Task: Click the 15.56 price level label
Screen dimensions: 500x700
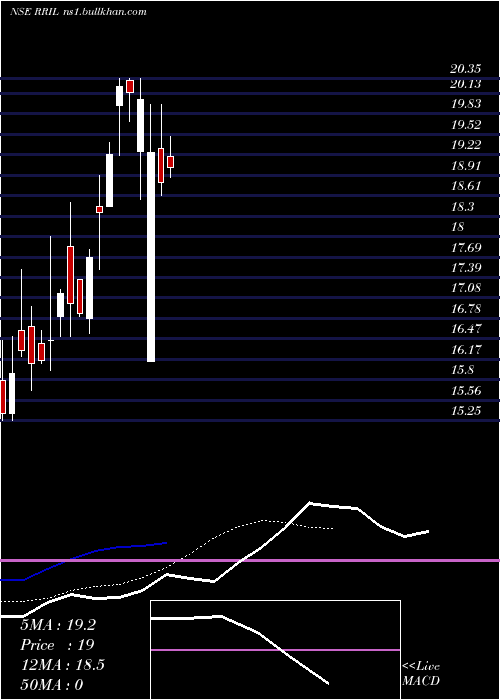Action: pyautogui.click(x=466, y=391)
